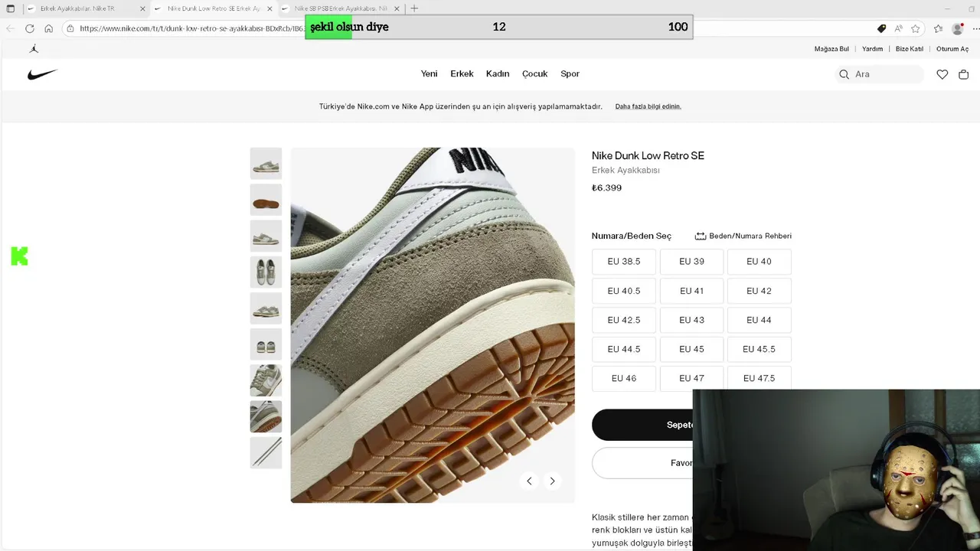Click the Nike Dunk Low Retro SE title
This screenshot has width=980, height=551.
[x=648, y=156]
